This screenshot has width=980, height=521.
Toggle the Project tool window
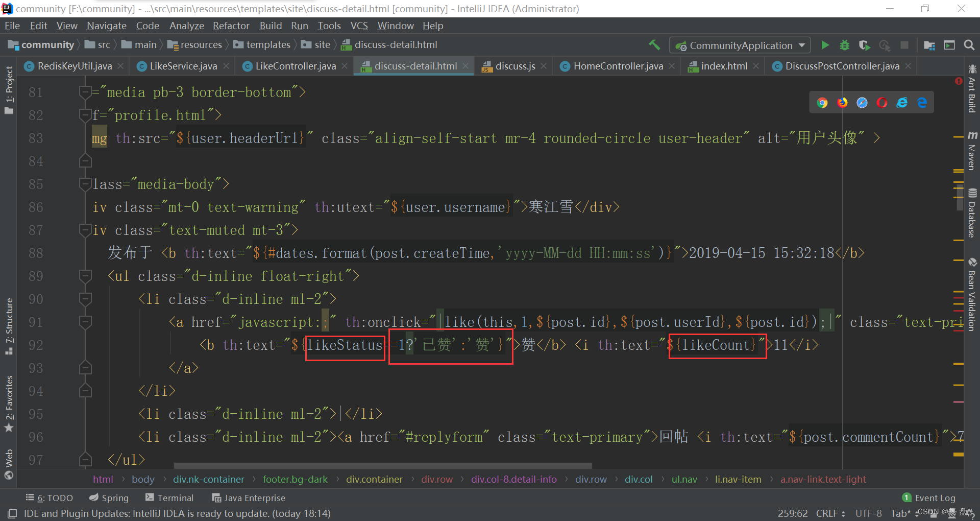click(9, 90)
